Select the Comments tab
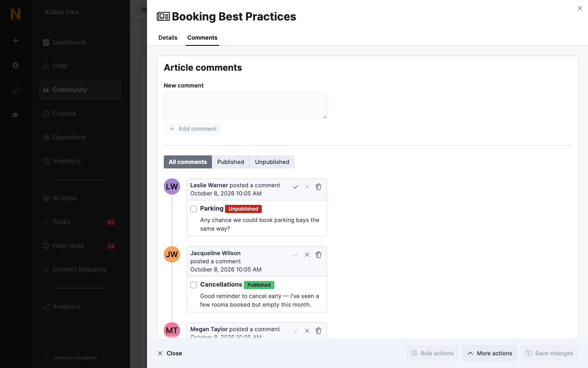Viewport: 588px width, 368px height. coord(203,38)
